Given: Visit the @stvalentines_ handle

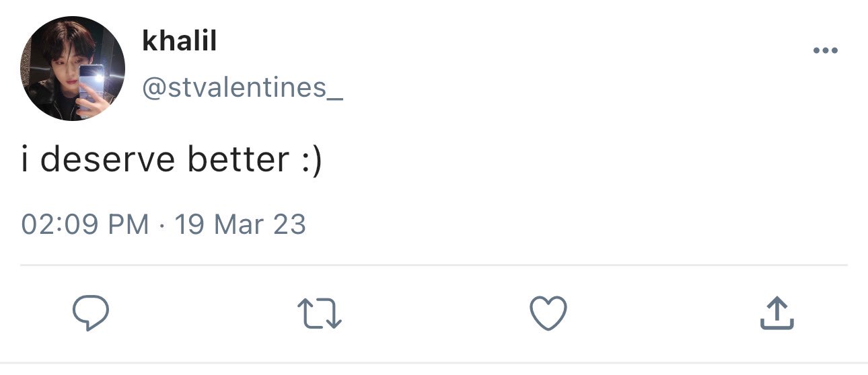Looking at the screenshot, I should click(x=242, y=88).
